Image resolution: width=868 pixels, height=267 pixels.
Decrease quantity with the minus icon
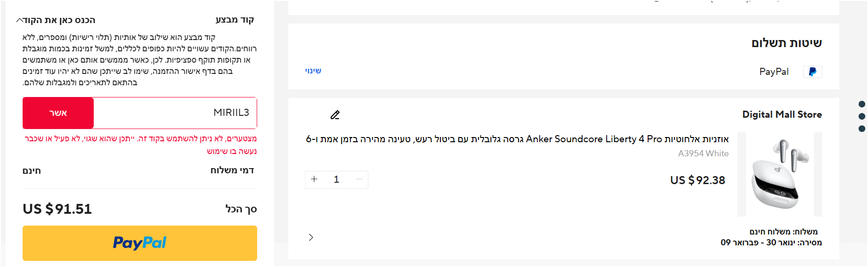click(x=359, y=179)
